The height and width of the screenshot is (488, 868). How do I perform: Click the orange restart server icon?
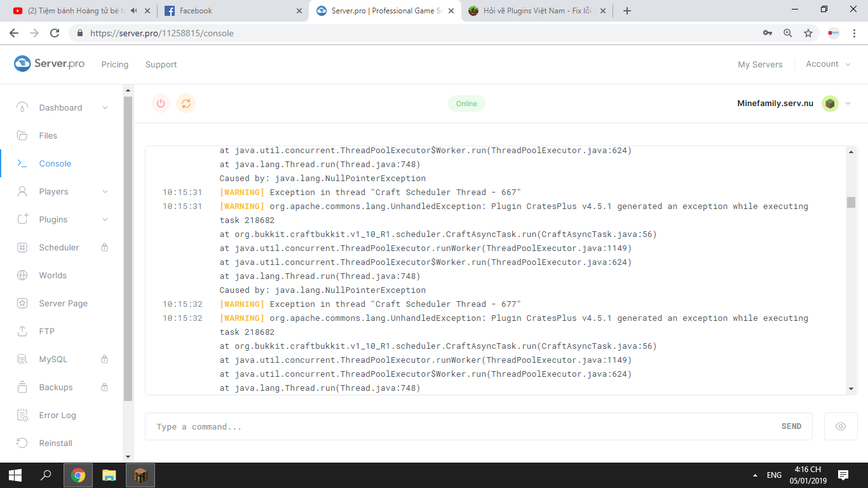[x=186, y=104]
